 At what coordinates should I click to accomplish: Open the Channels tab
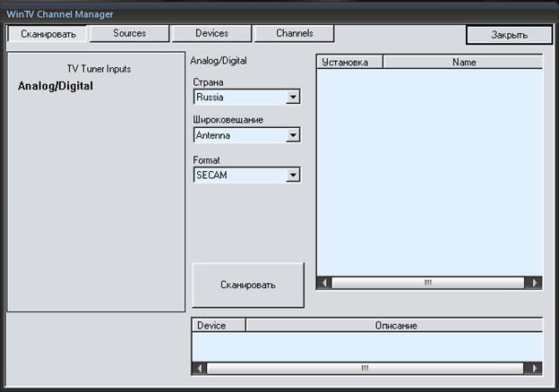[x=294, y=33]
